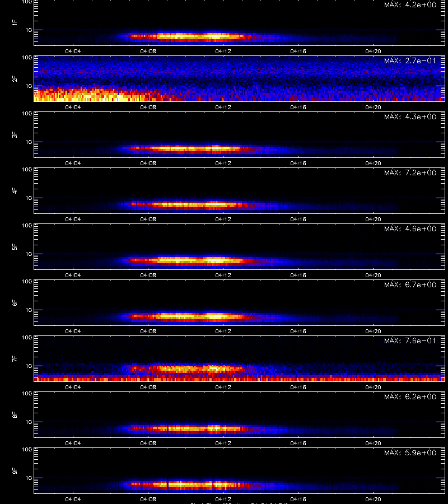448x504 pixels.
Task: Click the noisy red bottom band in panel 7F
Action: click(x=240, y=379)
